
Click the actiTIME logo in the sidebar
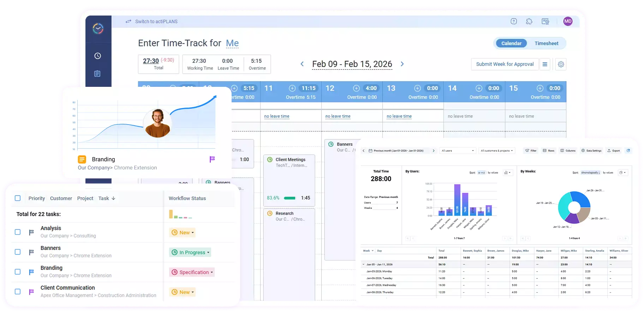pyautogui.click(x=98, y=28)
